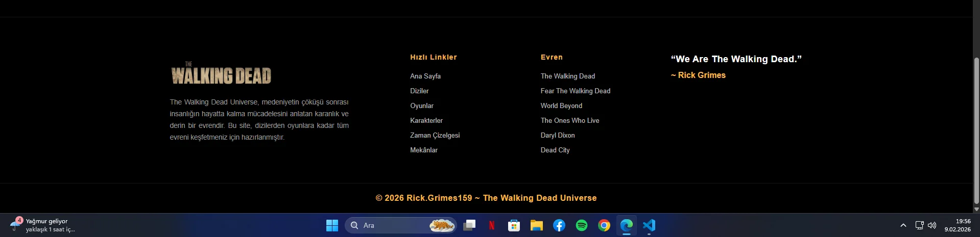Open Zaman Çizelgesi link
Viewport: 980px width, 237px height.
click(x=435, y=135)
